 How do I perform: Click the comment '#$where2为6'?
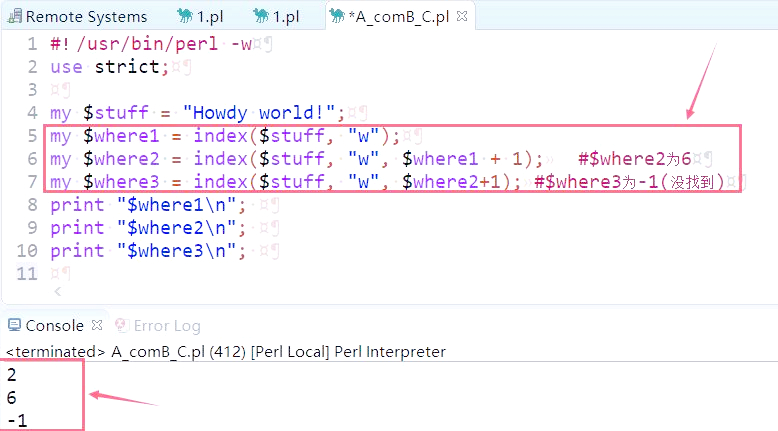pos(635,159)
